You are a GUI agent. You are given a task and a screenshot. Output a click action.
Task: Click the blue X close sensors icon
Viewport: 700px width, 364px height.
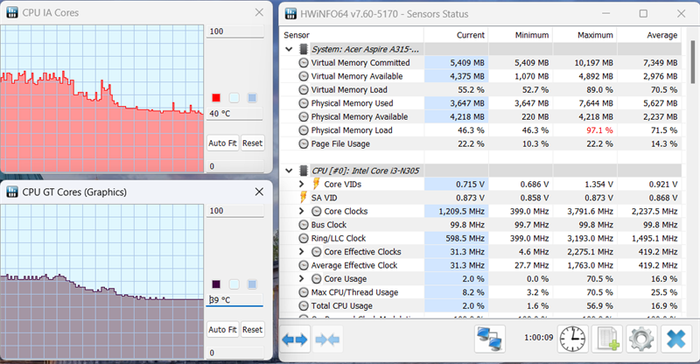pos(676,339)
